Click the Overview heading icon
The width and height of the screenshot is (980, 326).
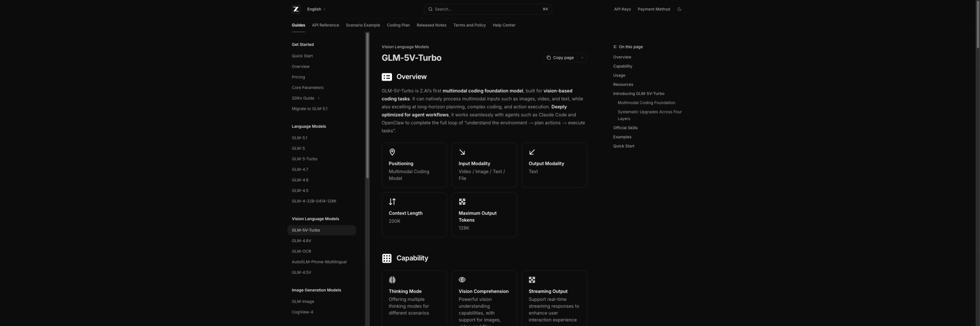point(387,77)
